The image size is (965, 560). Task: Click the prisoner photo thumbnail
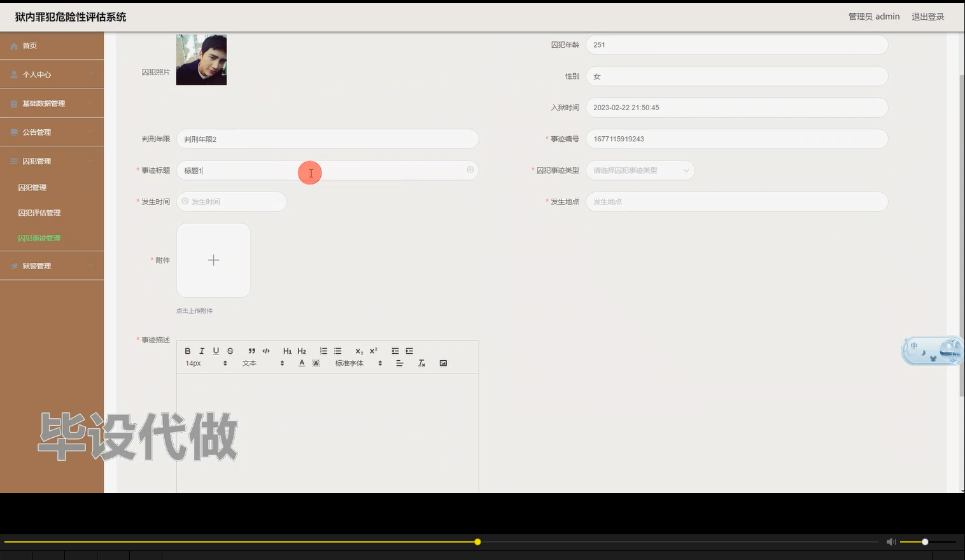(x=201, y=60)
